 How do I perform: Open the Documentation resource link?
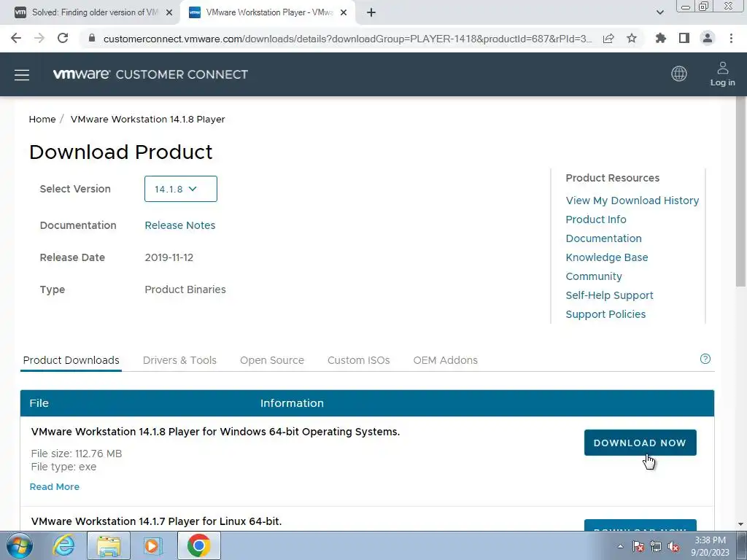(x=603, y=238)
